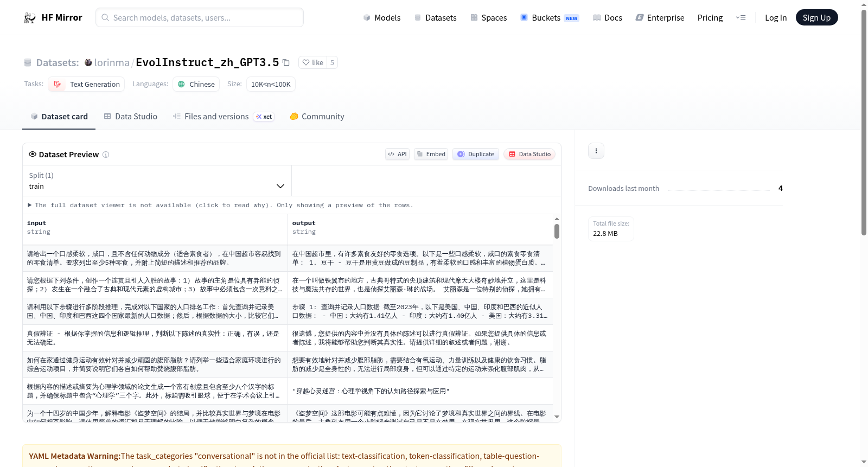Image resolution: width=868 pixels, height=467 pixels.
Task: Select the input cell starting with 请您根据下列条件
Action: coord(155,285)
